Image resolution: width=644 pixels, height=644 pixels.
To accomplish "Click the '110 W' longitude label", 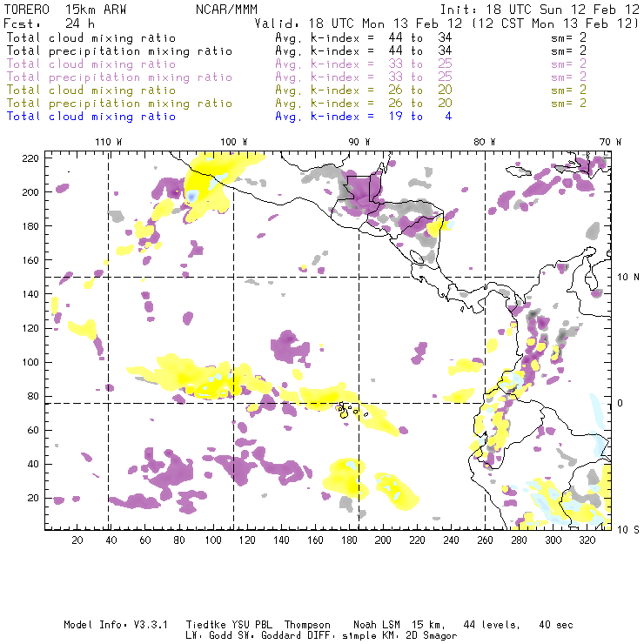I will pyautogui.click(x=109, y=142).
